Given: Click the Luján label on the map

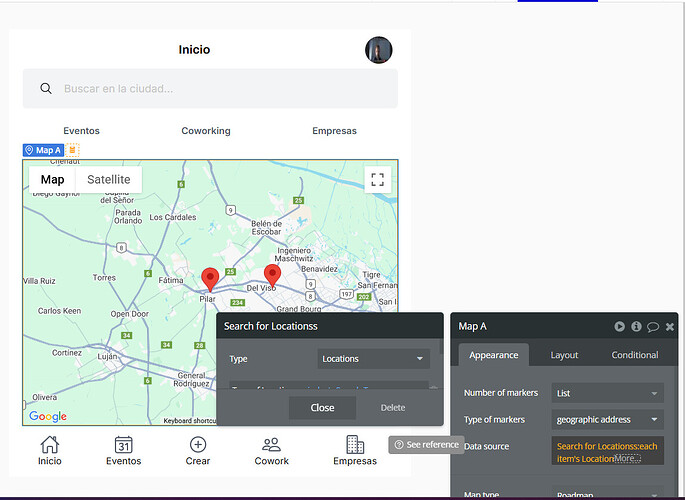Looking at the screenshot, I should click(x=107, y=356).
